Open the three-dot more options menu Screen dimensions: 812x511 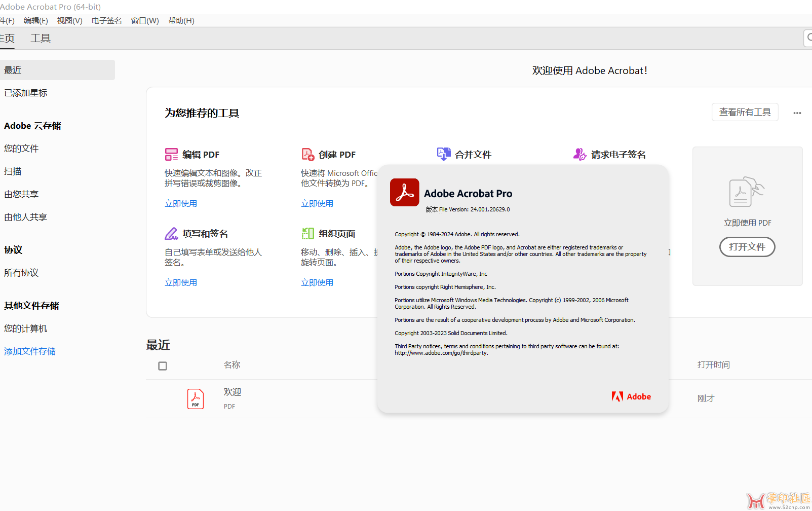pyautogui.click(x=797, y=113)
